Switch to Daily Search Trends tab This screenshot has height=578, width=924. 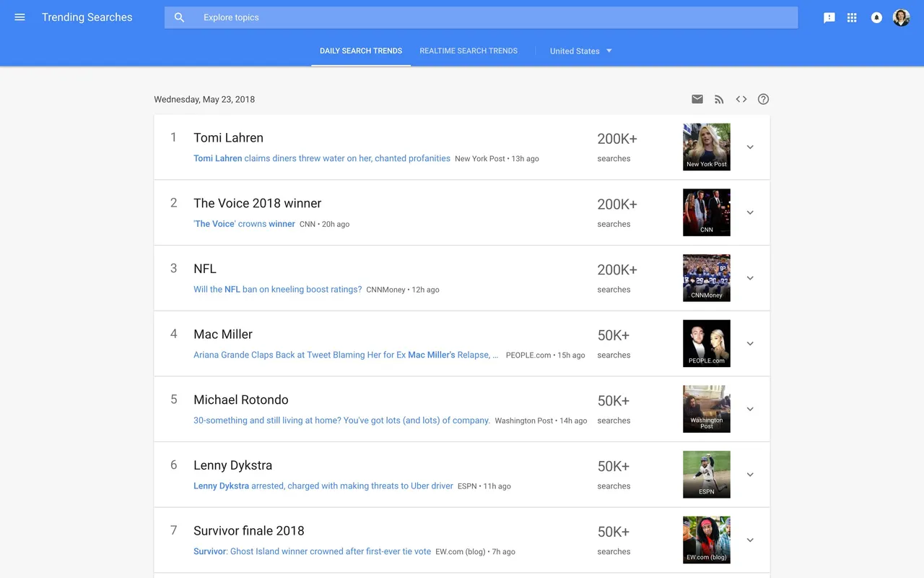[x=361, y=51]
